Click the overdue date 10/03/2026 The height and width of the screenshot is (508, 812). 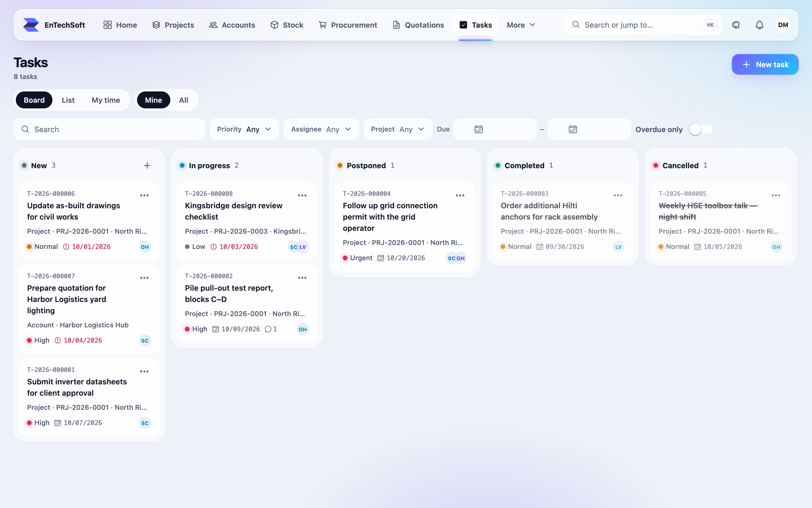pyautogui.click(x=239, y=247)
